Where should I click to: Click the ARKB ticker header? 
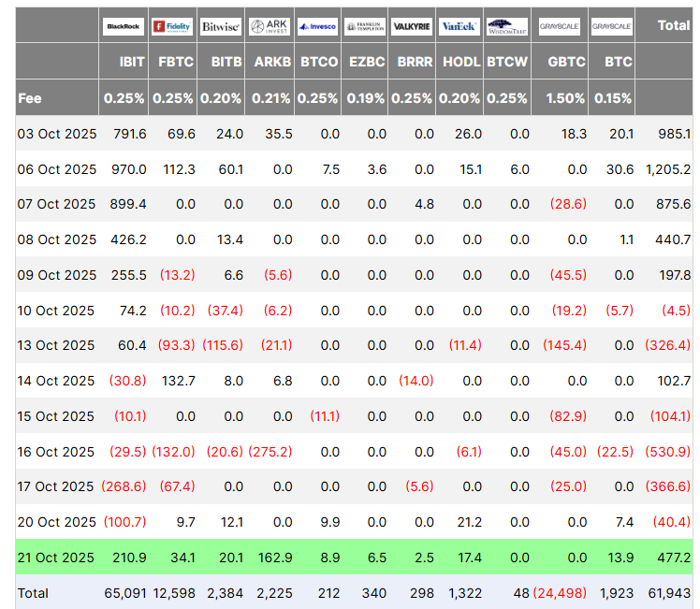pos(269,62)
